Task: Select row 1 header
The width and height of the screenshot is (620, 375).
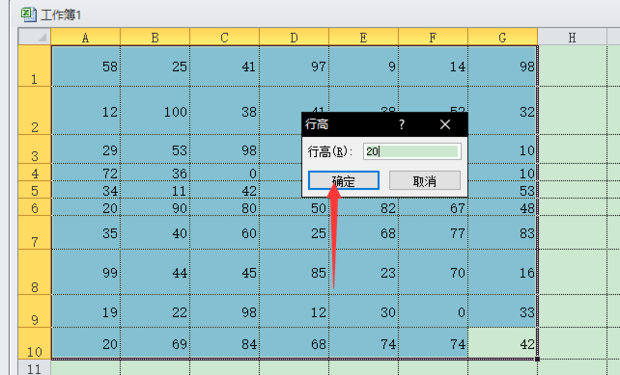Action: click(35, 66)
